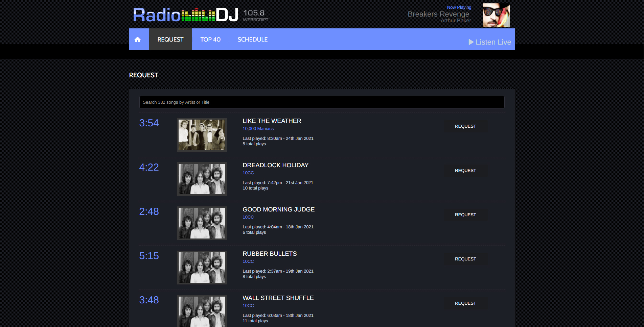
Task: Click Good Morning Judge album thumbnail
Action: pyautogui.click(x=202, y=223)
